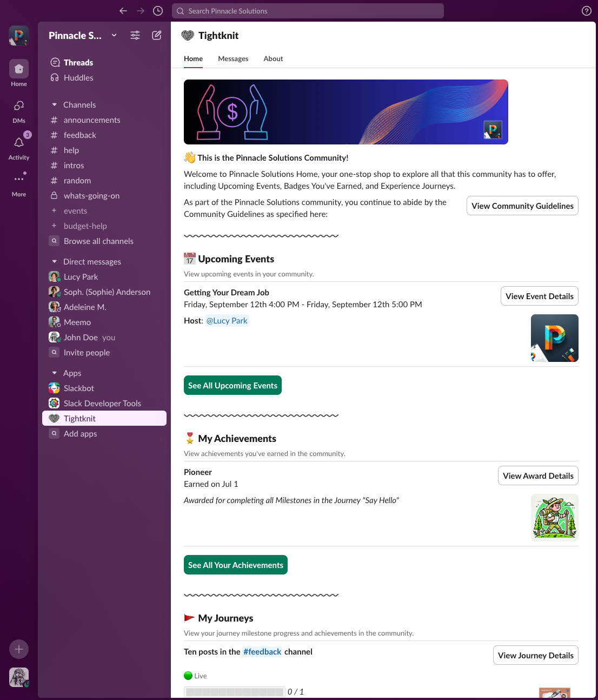Collapse the Apps section
The width and height of the screenshot is (598, 700).
tap(54, 373)
